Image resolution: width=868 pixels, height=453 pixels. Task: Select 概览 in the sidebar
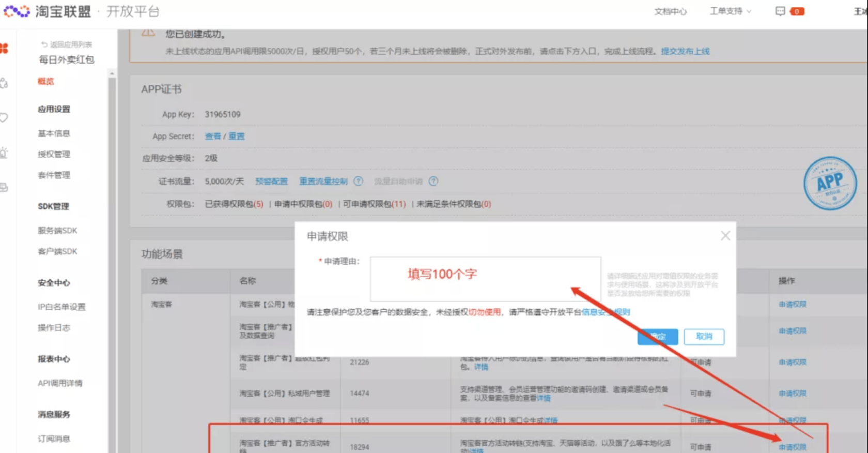[x=45, y=81]
